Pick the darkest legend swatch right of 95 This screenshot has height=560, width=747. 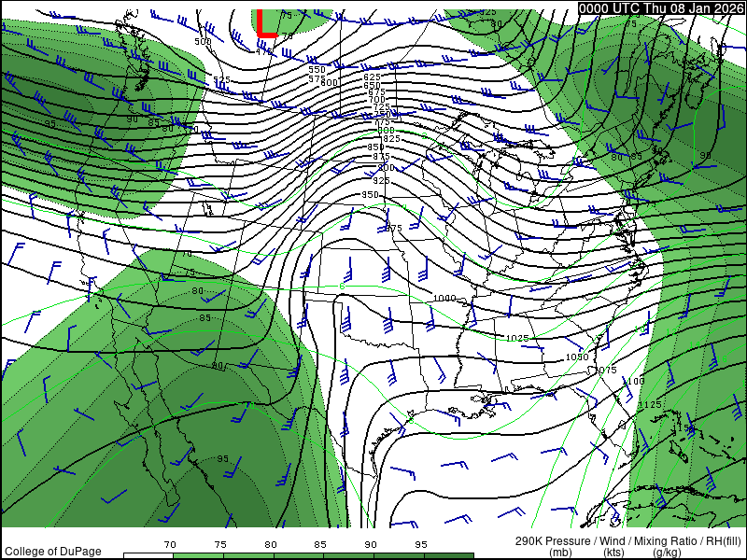448,555
